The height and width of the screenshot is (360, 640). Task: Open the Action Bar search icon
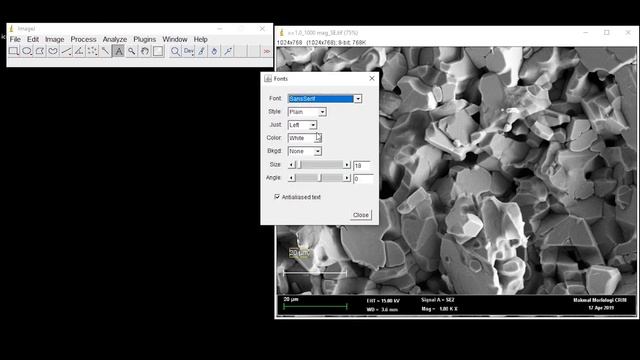tap(175, 51)
